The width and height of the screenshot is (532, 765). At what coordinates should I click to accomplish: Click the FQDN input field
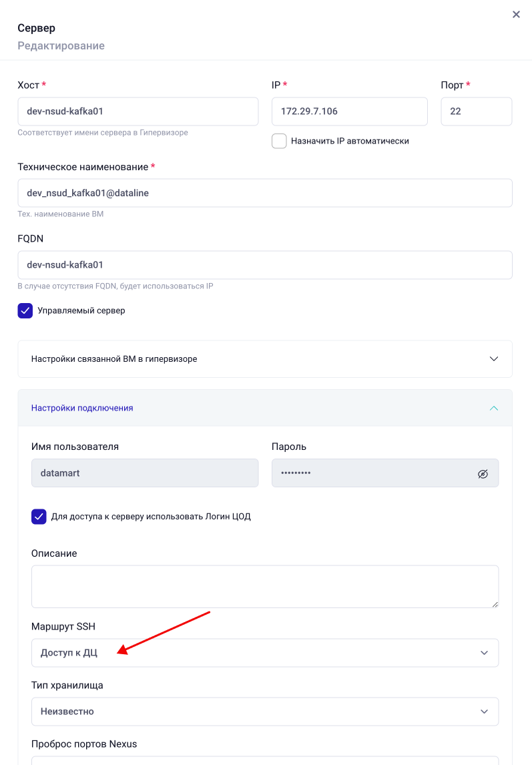265,265
